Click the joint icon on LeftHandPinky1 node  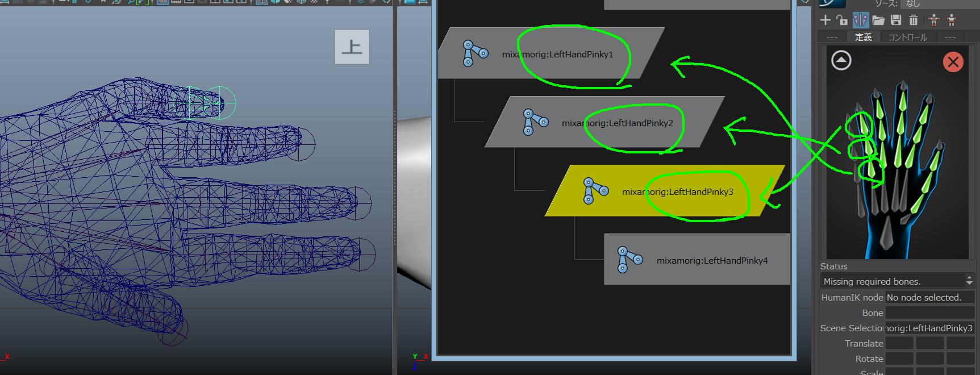pyautogui.click(x=474, y=53)
